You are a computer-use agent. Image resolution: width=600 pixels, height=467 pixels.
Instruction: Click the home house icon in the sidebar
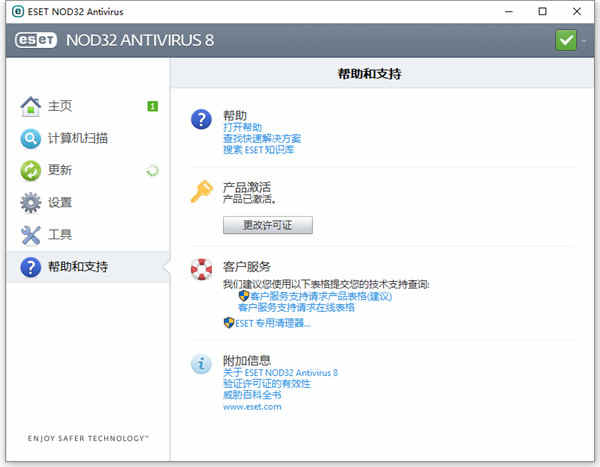point(31,106)
